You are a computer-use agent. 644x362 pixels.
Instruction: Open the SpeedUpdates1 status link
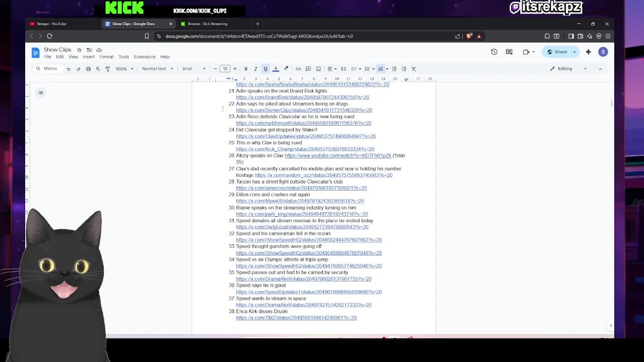pos(309,292)
